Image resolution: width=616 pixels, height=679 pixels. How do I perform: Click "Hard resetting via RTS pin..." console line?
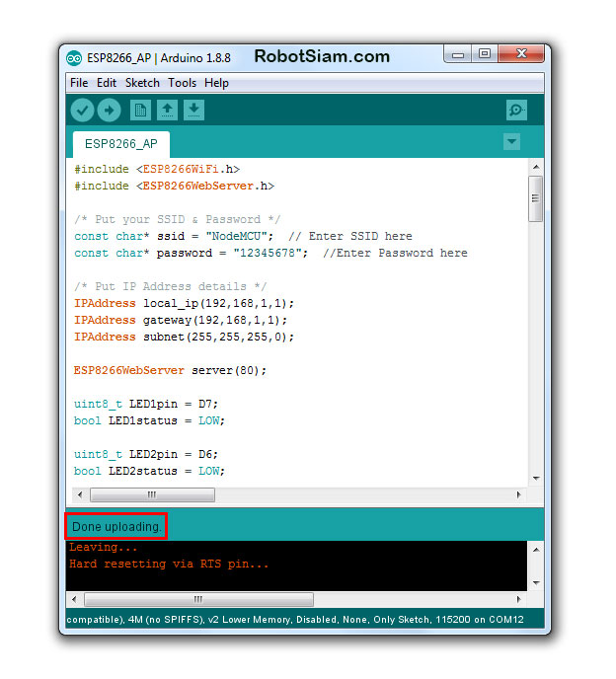click(169, 564)
